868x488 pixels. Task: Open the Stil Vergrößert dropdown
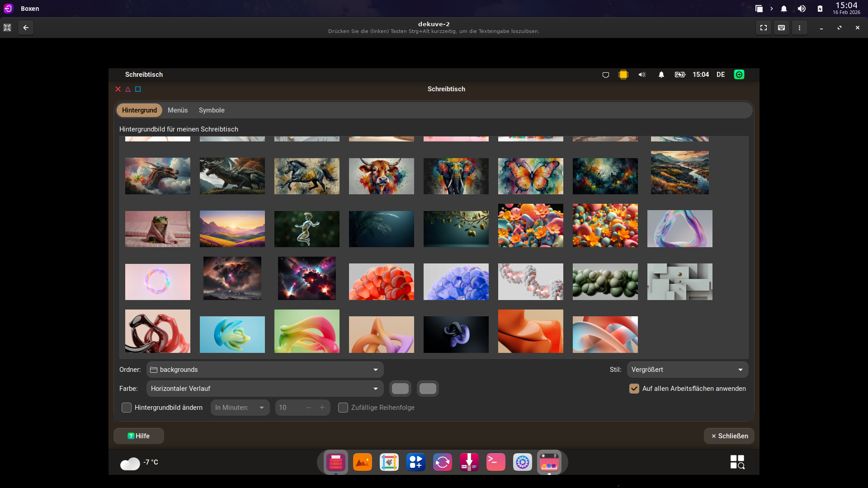(687, 370)
